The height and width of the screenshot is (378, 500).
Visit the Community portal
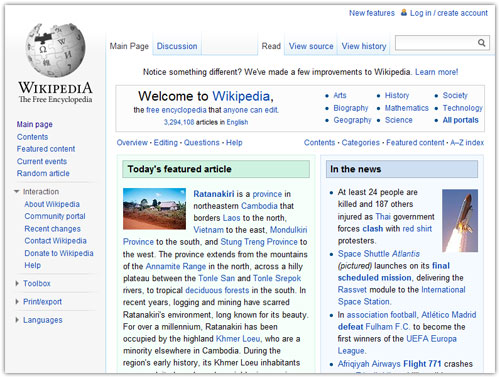pos(55,216)
